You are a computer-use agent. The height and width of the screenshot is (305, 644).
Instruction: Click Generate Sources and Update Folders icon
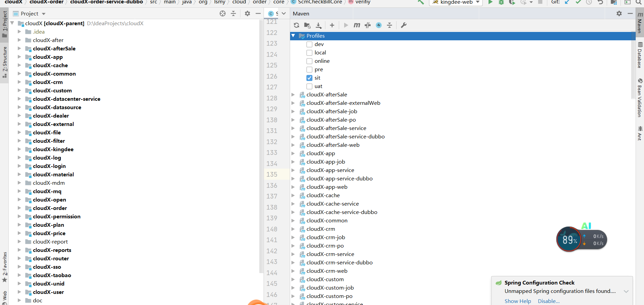coord(307,25)
